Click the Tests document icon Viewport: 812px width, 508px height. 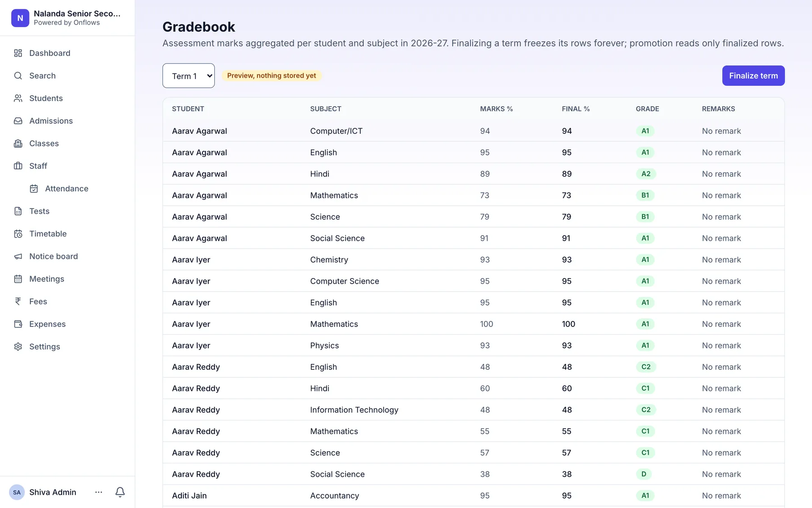click(x=18, y=211)
